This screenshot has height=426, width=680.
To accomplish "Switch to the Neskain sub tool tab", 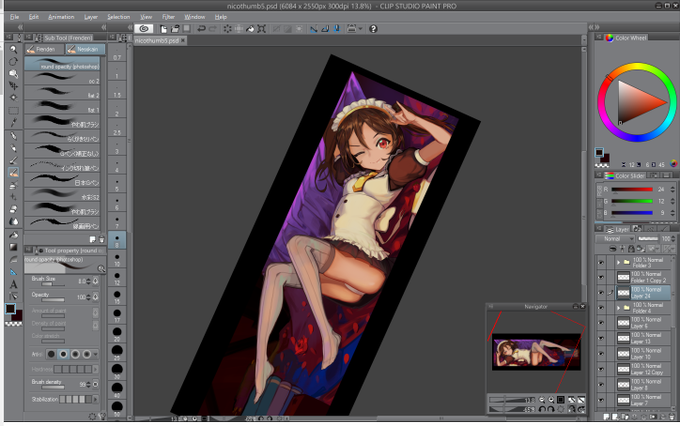I will (x=85, y=49).
